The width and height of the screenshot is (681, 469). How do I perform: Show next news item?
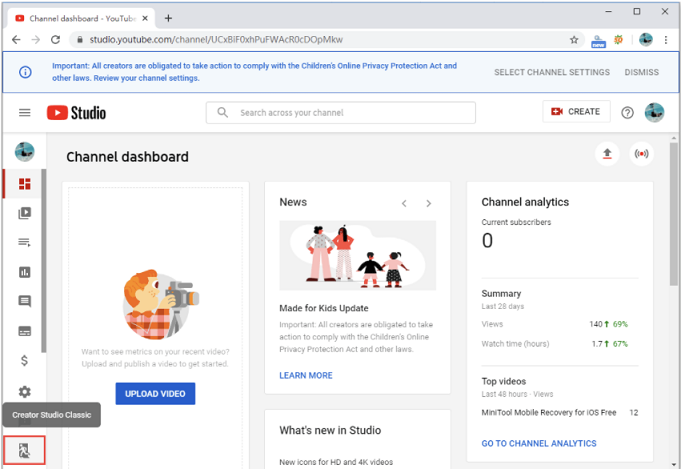(429, 203)
